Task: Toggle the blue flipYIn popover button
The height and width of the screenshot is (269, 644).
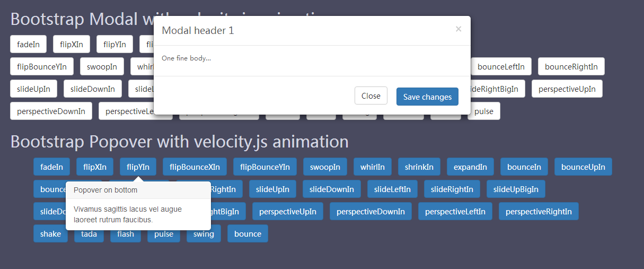Action: [138, 167]
